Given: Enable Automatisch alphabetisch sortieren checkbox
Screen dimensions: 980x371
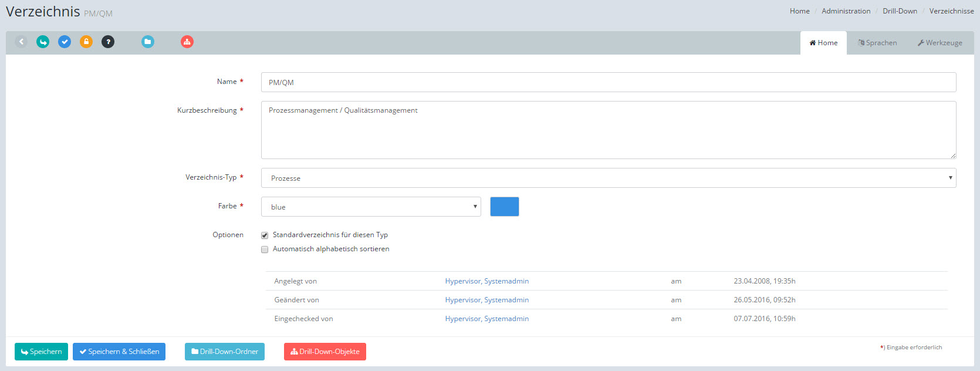Looking at the screenshot, I should [265, 249].
